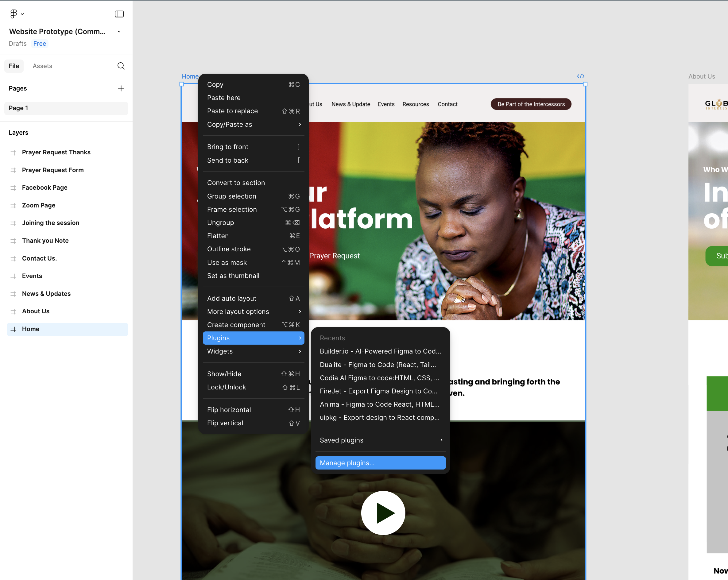Viewport: 728px width, 580px height.
Task: Add a new page with the plus icon
Action: [x=121, y=88]
